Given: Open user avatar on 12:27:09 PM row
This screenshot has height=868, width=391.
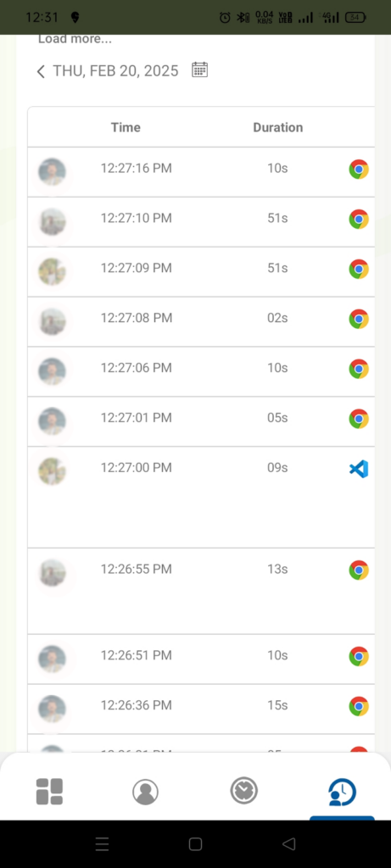Looking at the screenshot, I should click(x=52, y=271).
